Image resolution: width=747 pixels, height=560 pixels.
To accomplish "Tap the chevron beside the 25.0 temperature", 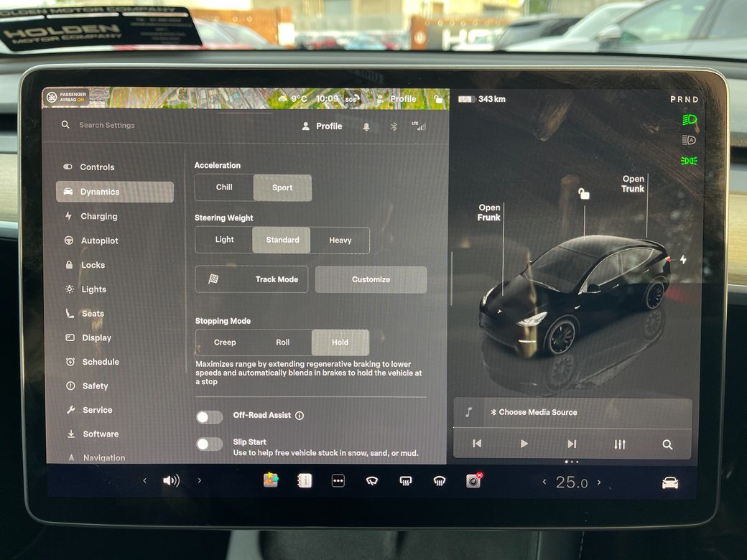I will coord(601,482).
